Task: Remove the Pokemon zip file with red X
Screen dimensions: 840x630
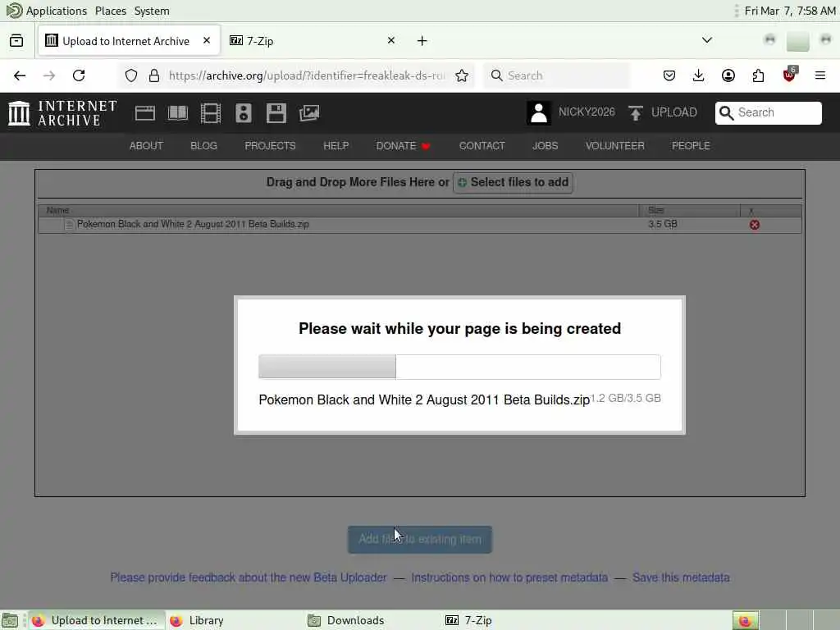Action: 755,225
